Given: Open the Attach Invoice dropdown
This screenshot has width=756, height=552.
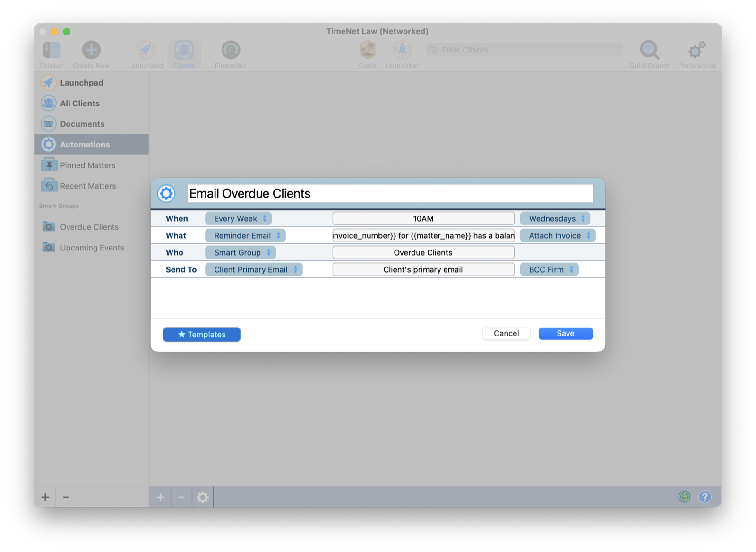Looking at the screenshot, I should pyautogui.click(x=558, y=235).
